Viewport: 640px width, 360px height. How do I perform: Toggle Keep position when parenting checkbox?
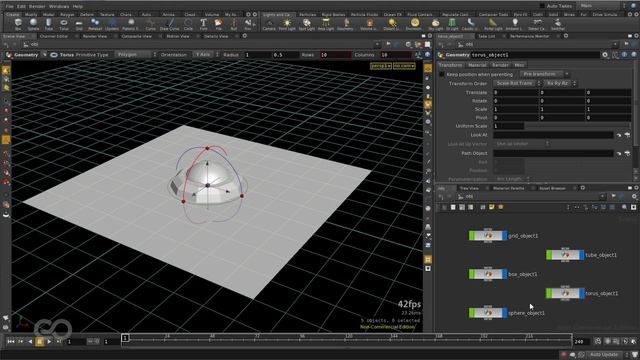[x=442, y=74]
